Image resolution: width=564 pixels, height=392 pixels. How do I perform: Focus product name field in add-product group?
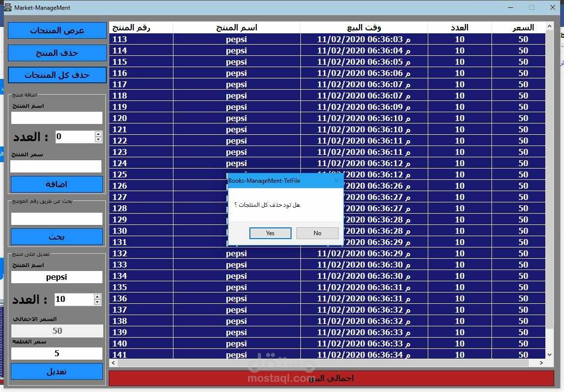57,118
